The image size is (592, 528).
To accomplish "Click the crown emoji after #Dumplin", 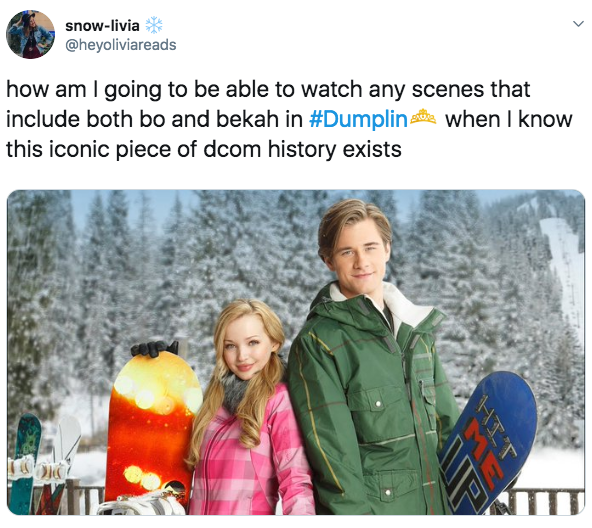I will tap(423, 117).
